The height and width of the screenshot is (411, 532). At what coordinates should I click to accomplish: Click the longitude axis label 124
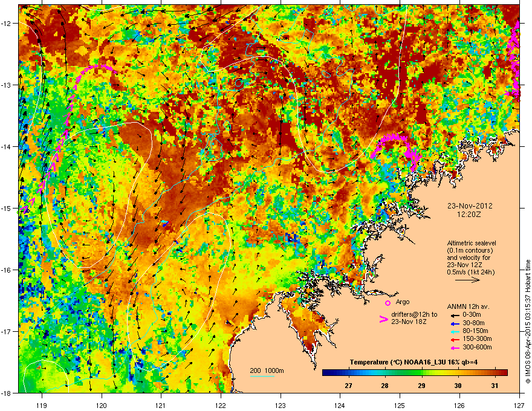click(x=340, y=405)
